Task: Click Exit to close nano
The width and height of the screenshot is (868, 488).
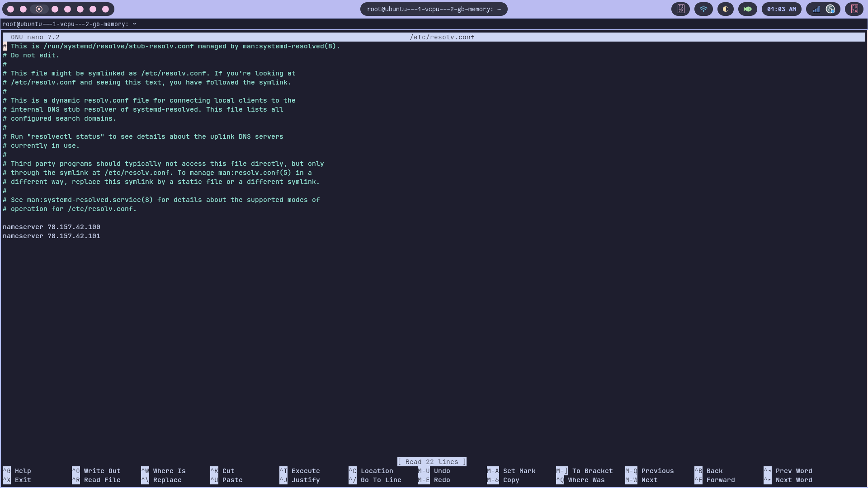Action: [x=17, y=480]
